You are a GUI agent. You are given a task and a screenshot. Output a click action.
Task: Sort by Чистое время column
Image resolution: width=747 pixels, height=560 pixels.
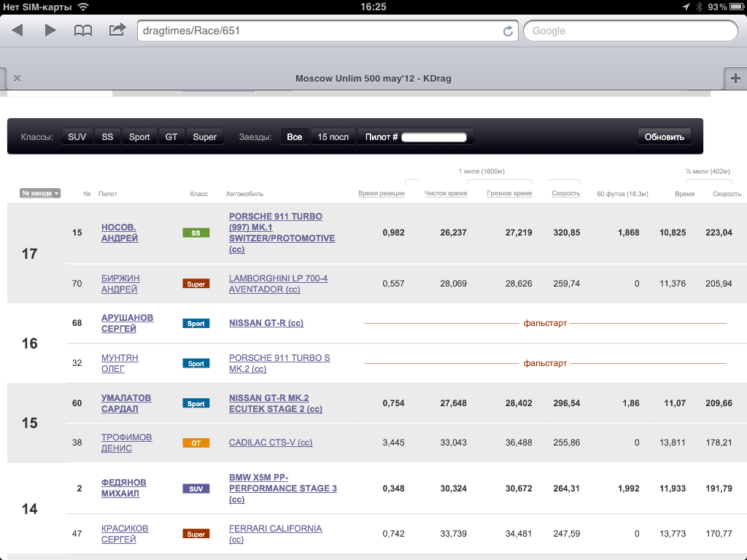tap(446, 193)
